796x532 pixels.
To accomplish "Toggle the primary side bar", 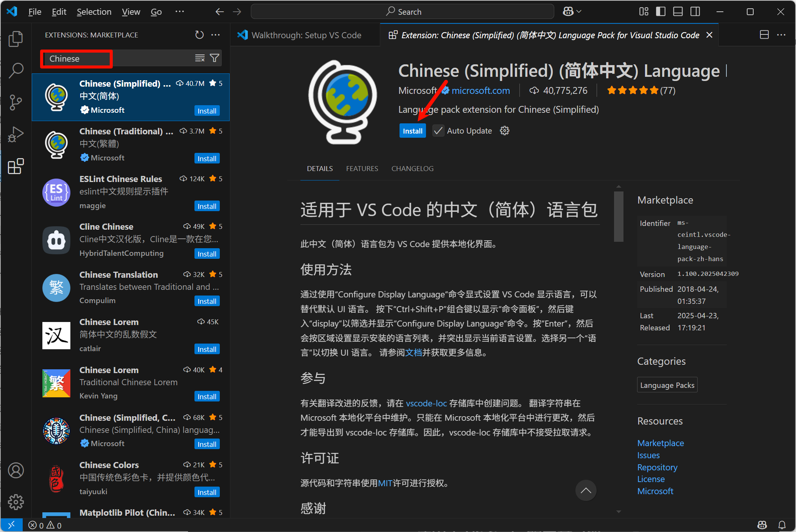I will point(661,12).
